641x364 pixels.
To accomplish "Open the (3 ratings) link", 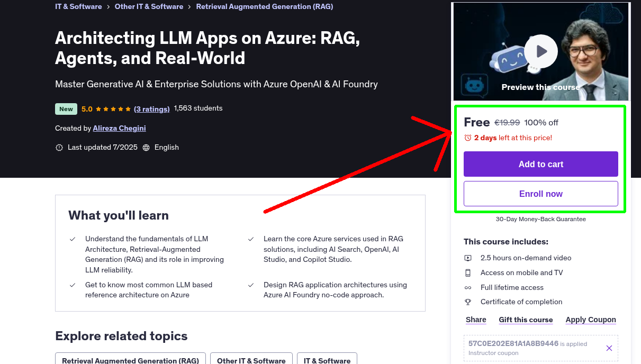I will coord(152,109).
